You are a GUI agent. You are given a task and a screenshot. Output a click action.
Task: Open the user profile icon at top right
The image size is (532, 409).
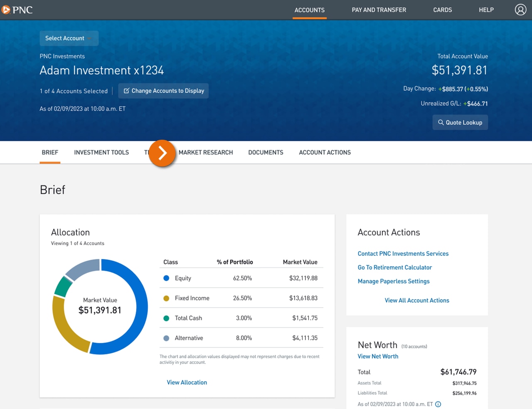coord(520,9)
